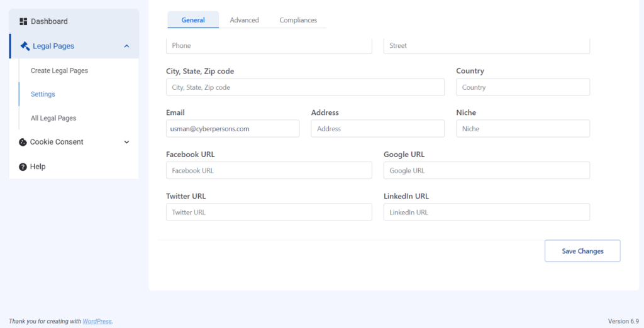The height and width of the screenshot is (328, 644).
Task: Collapse the Legal Pages menu chevron
Action: click(126, 46)
